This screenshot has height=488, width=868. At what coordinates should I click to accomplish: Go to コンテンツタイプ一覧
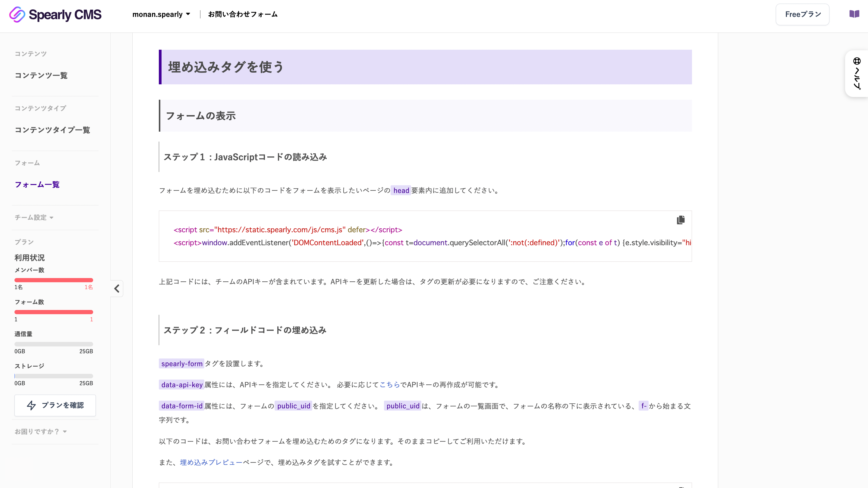click(52, 130)
